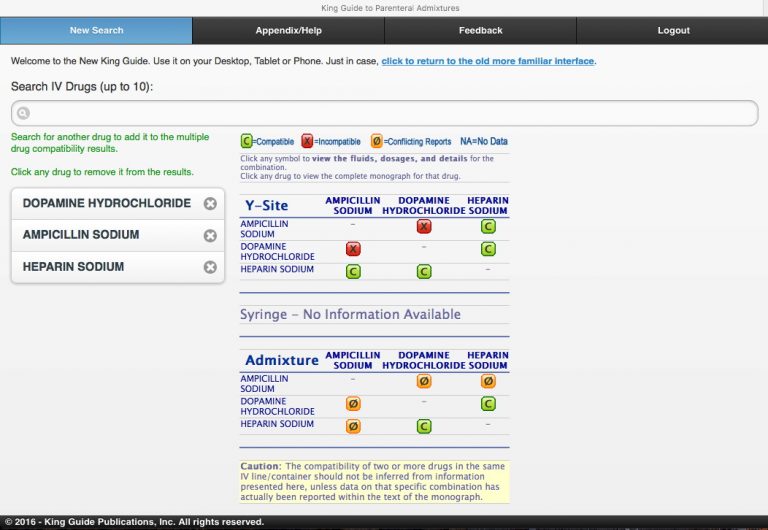Open Dopamine Hydrochloride from Admixture column header
The image size is (768, 530).
tap(424, 361)
